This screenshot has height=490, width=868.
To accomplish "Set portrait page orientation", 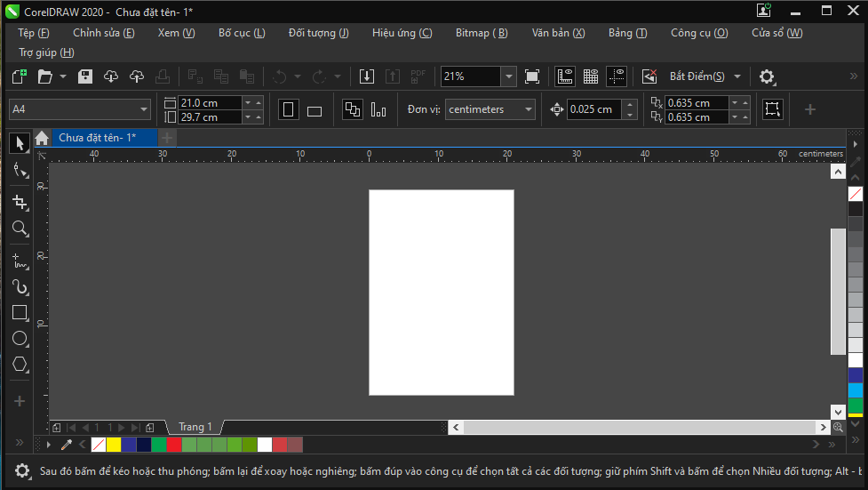I will (x=289, y=109).
